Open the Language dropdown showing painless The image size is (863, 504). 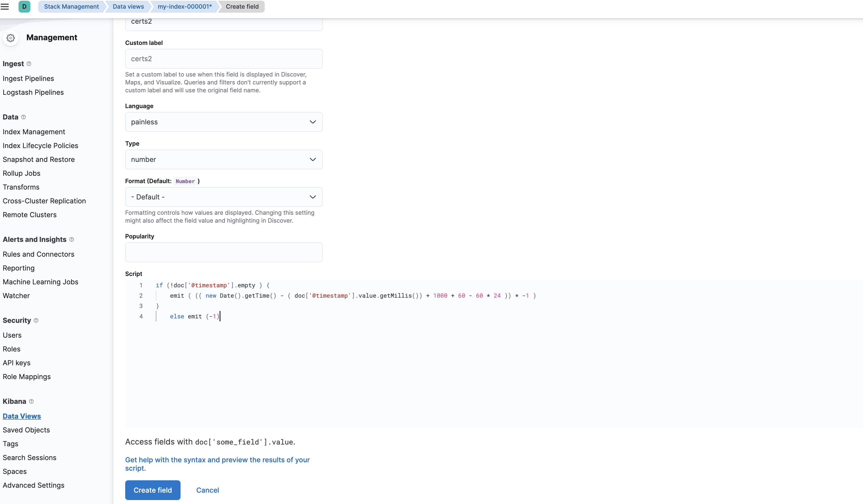(x=224, y=122)
